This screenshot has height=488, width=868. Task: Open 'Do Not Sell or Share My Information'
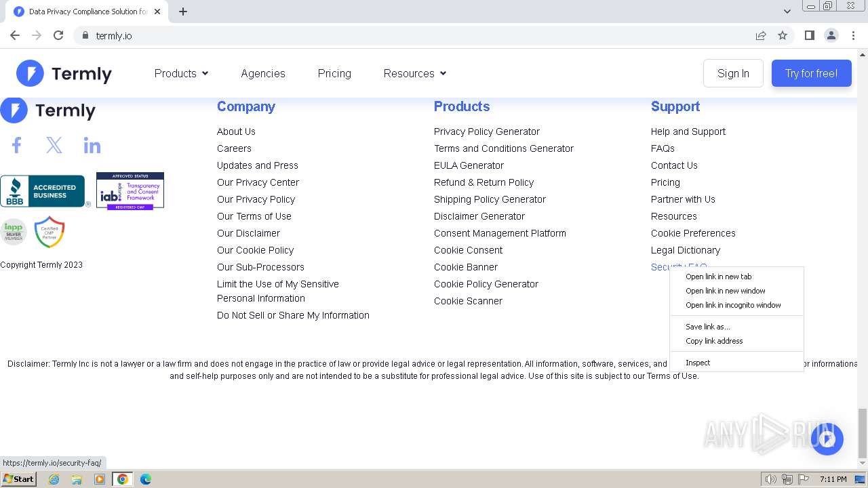(x=293, y=315)
